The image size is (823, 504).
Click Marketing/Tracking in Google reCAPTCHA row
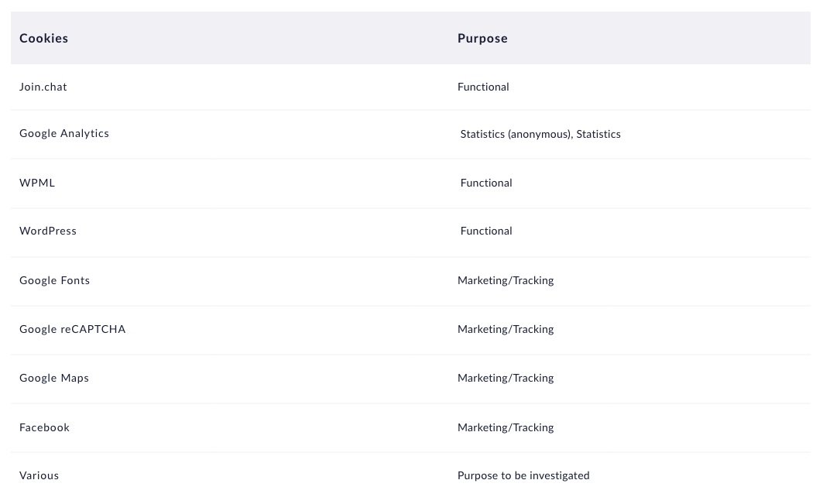coord(506,329)
